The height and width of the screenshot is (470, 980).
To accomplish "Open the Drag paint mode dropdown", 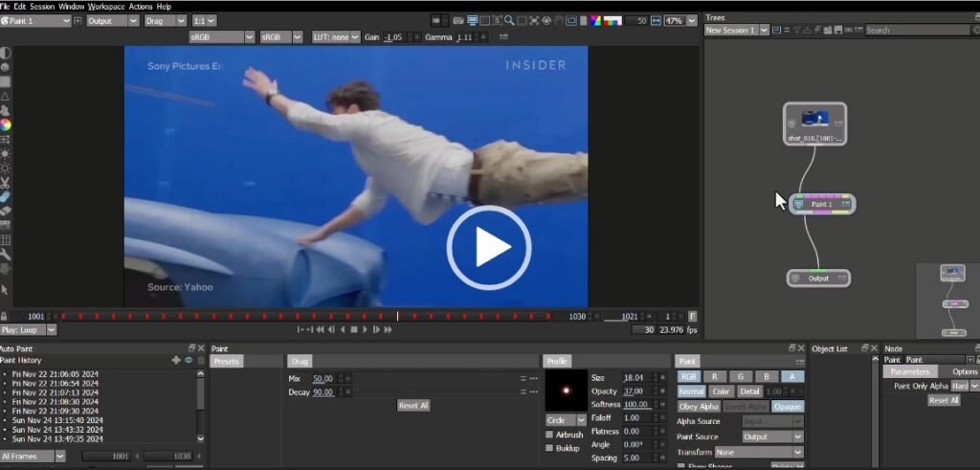I will tap(166, 21).
